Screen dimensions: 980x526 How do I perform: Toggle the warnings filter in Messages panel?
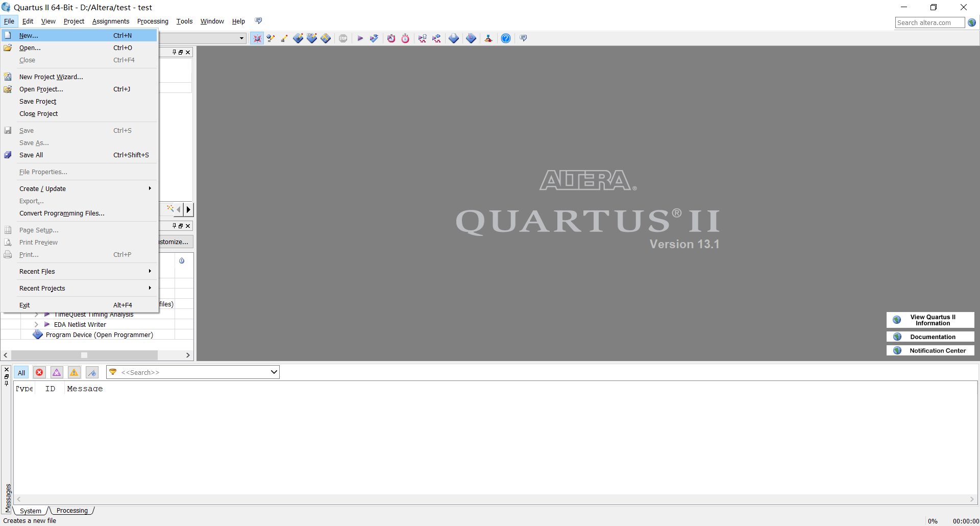pos(73,372)
